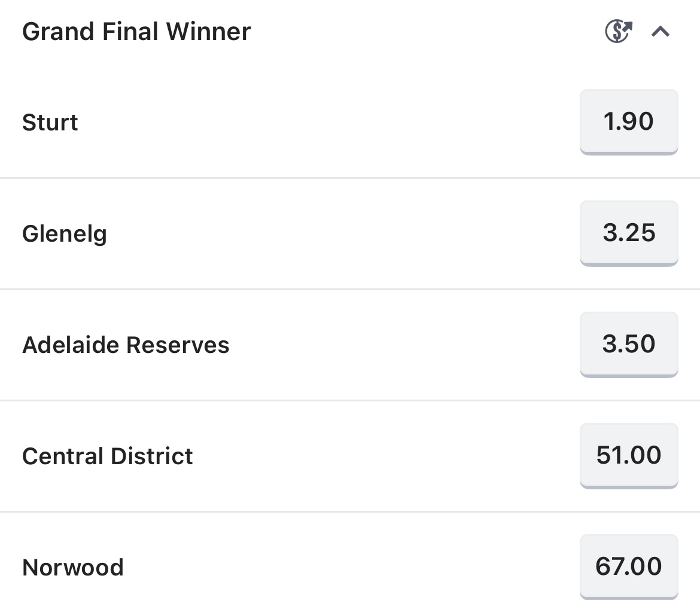Viewport: 700px width, 600px height.
Task: Click the Glenelg team label
Action: click(65, 234)
